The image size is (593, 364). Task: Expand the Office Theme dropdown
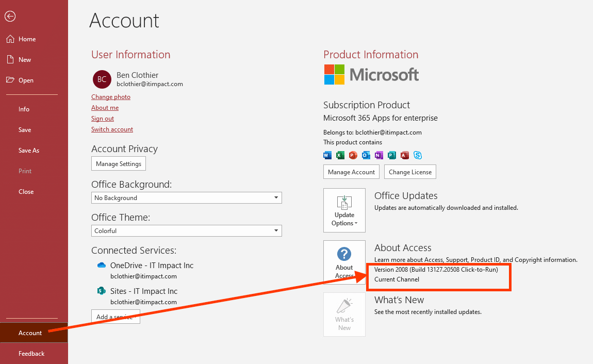pos(187,230)
